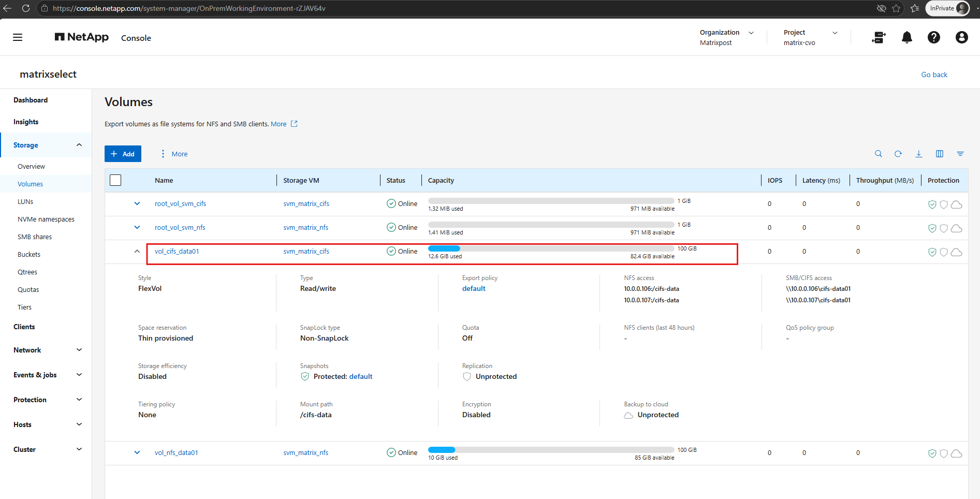Click the search volumes magnifier icon
Viewport: 980px width, 499px height.
[x=879, y=154]
